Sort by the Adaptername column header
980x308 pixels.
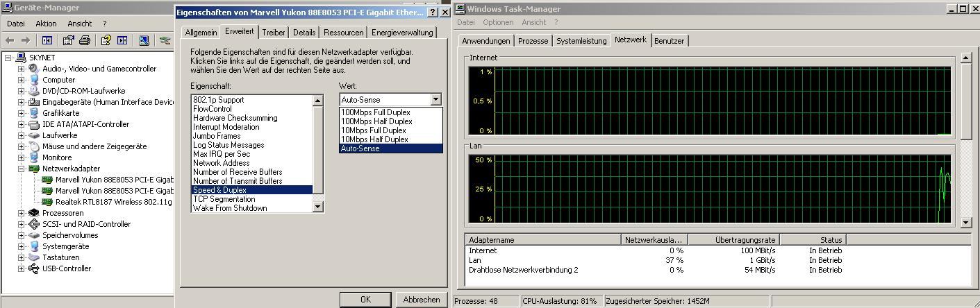coord(543,240)
